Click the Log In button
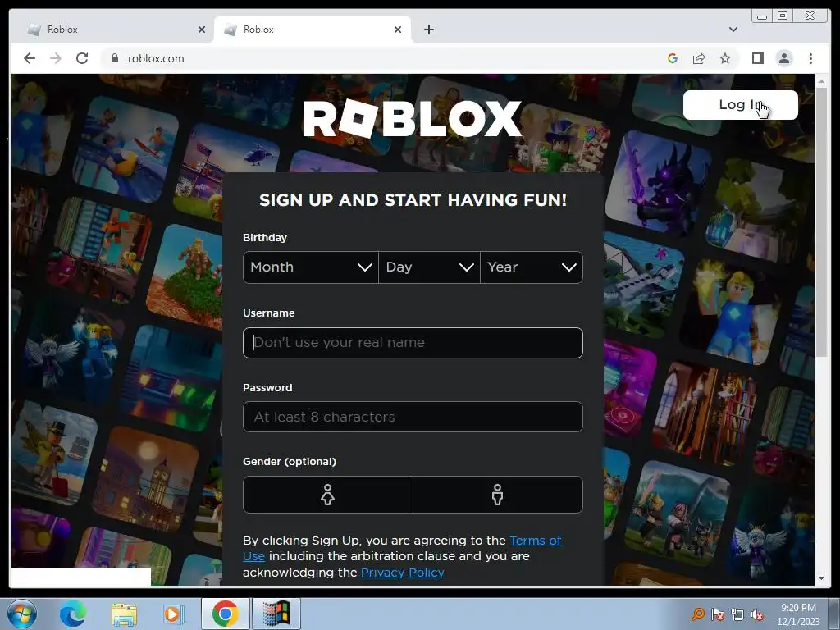 pyautogui.click(x=741, y=105)
